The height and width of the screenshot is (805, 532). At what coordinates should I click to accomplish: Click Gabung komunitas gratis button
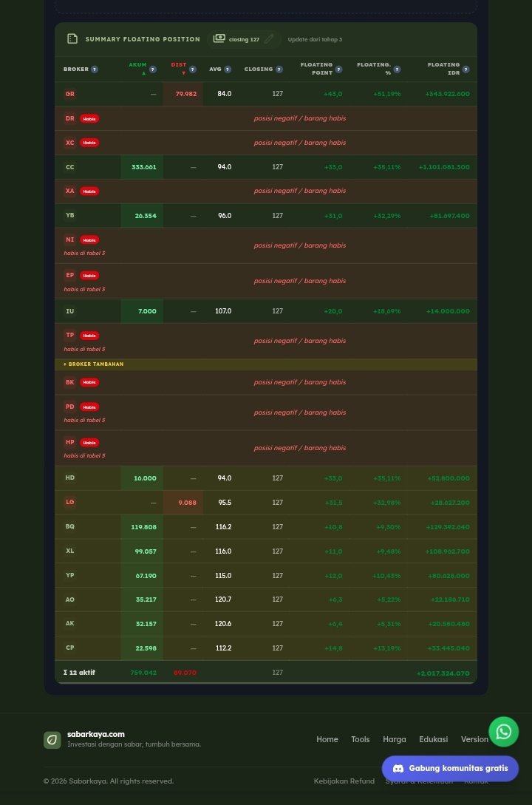pyautogui.click(x=450, y=769)
